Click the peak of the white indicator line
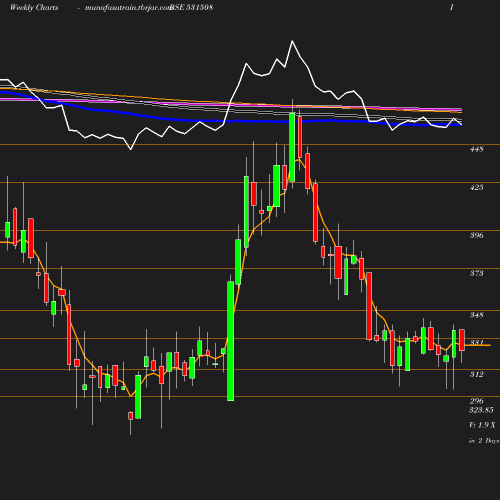 click(x=292, y=41)
